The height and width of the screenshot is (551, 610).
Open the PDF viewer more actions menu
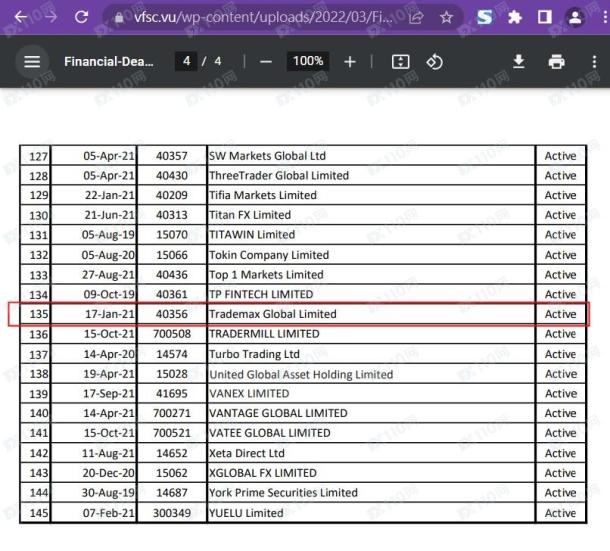pos(594,61)
